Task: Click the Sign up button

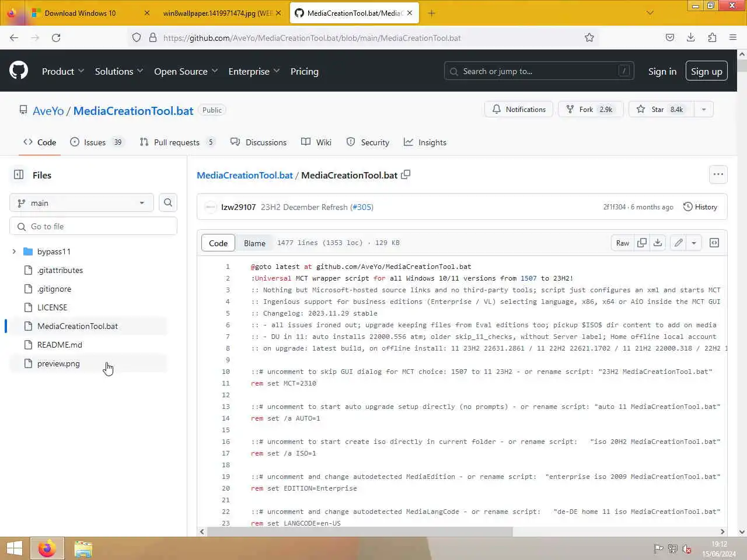Action: coord(707,71)
